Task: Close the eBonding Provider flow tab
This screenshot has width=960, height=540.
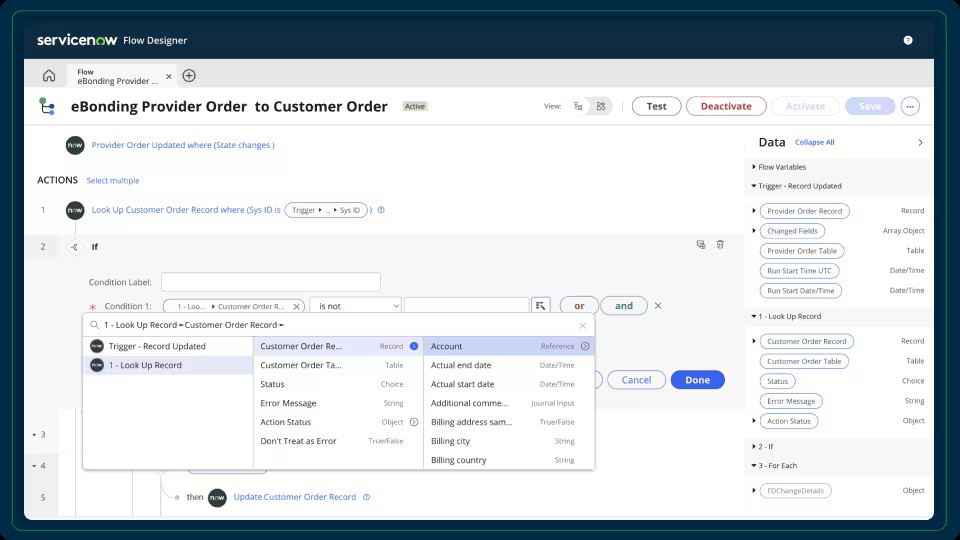Action: pyautogui.click(x=168, y=76)
